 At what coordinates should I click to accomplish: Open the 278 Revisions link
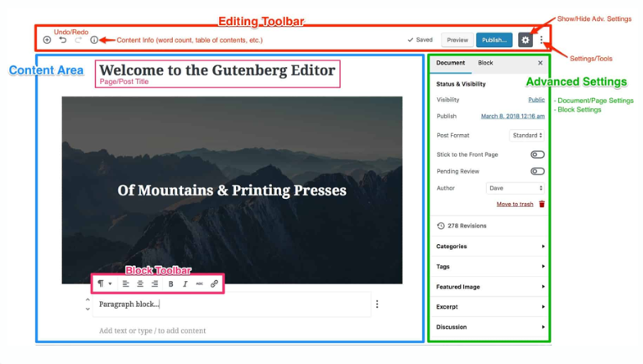(x=467, y=226)
